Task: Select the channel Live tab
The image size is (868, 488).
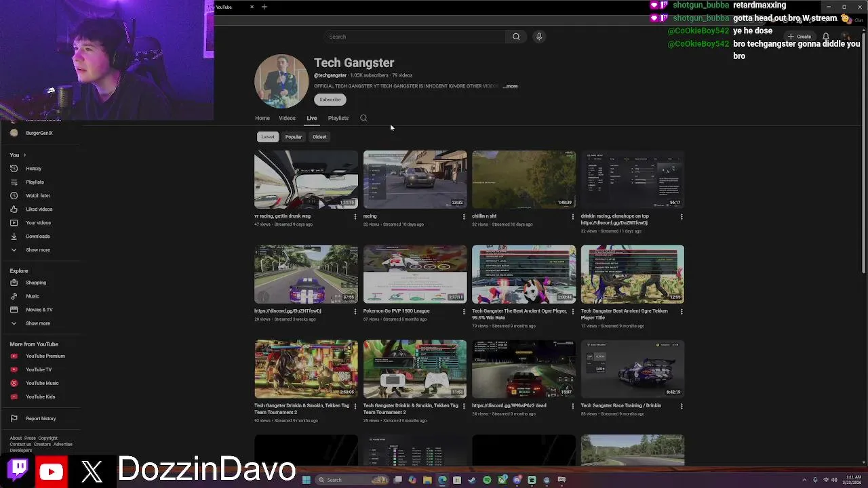Action: (311, 118)
